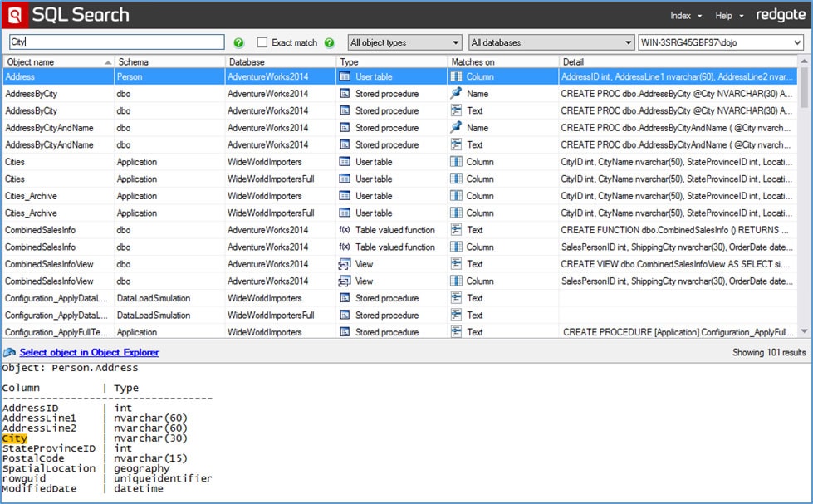Click the Person schema cell in the Address row
The width and height of the screenshot is (813, 504).
169,76
